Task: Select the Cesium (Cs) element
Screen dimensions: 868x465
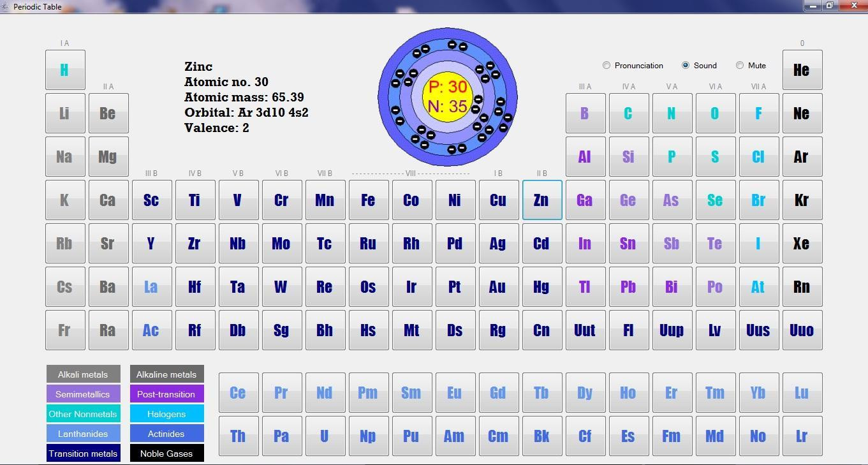Action: pyautogui.click(x=65, y=287)
